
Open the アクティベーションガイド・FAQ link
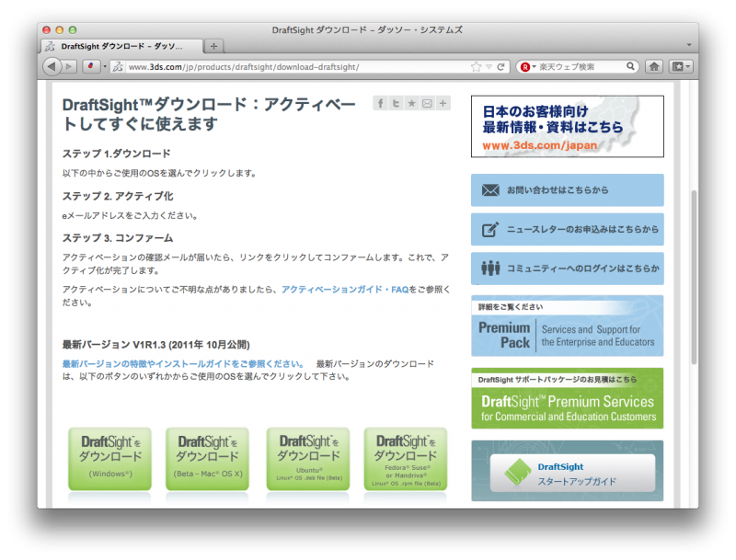coord(345,290)
